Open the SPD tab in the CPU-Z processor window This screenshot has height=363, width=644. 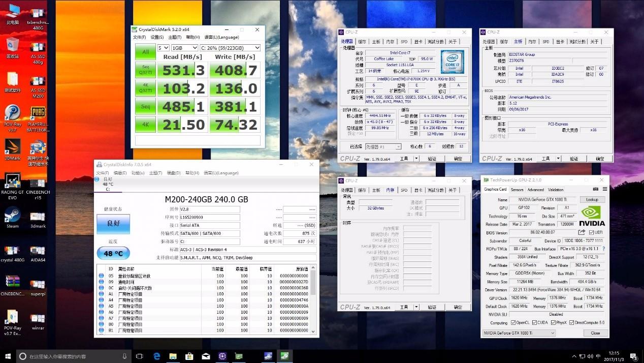point(404,42)
